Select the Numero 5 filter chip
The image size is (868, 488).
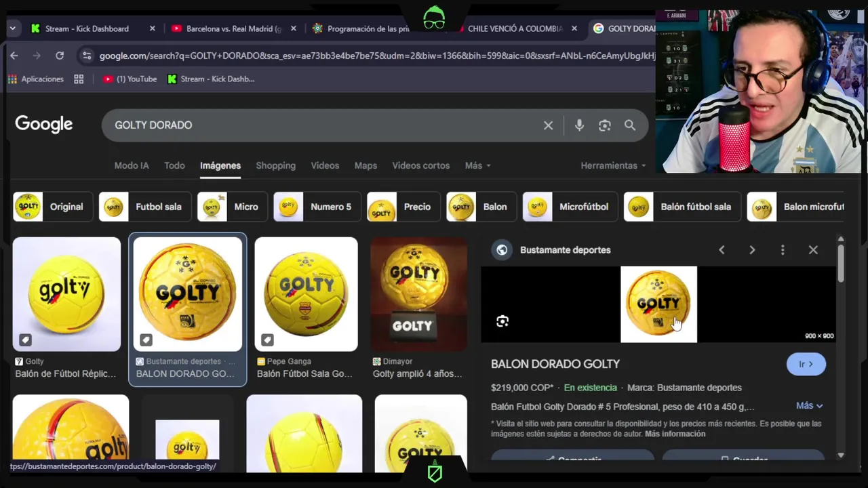[317, 207]
